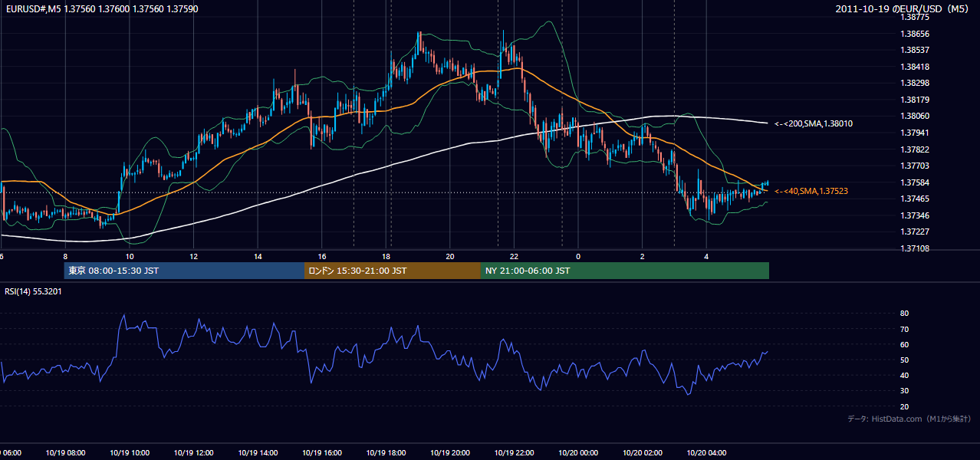Click hour label 18 under price chart
Viewport: 980px width, 460px height.
(x=386, y=256)
